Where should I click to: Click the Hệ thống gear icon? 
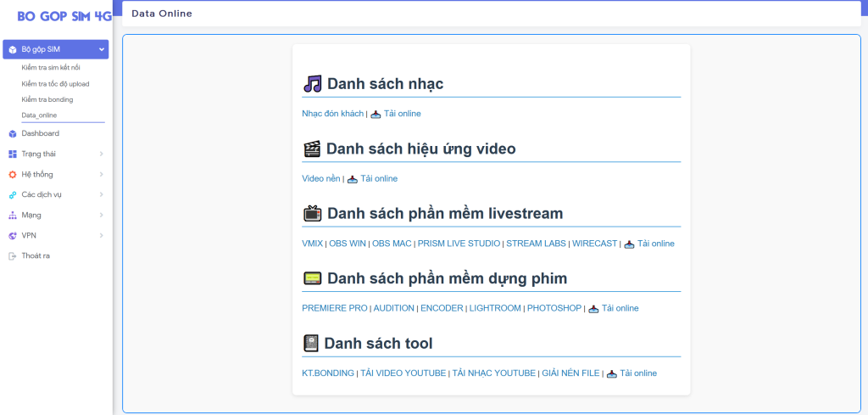click(12, 175)
